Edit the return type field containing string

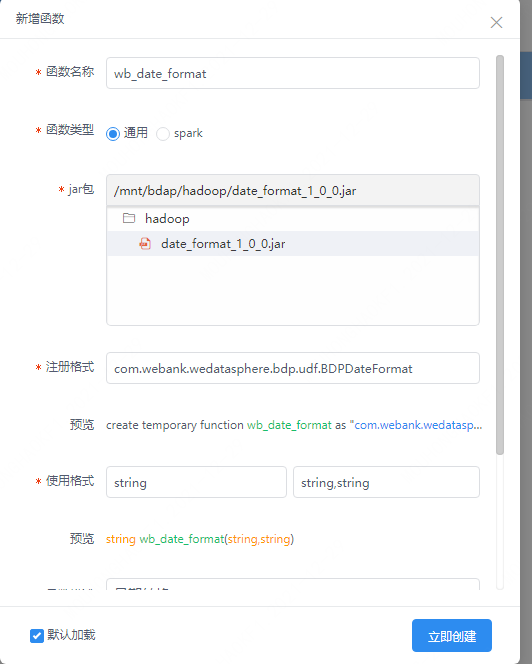196,482
